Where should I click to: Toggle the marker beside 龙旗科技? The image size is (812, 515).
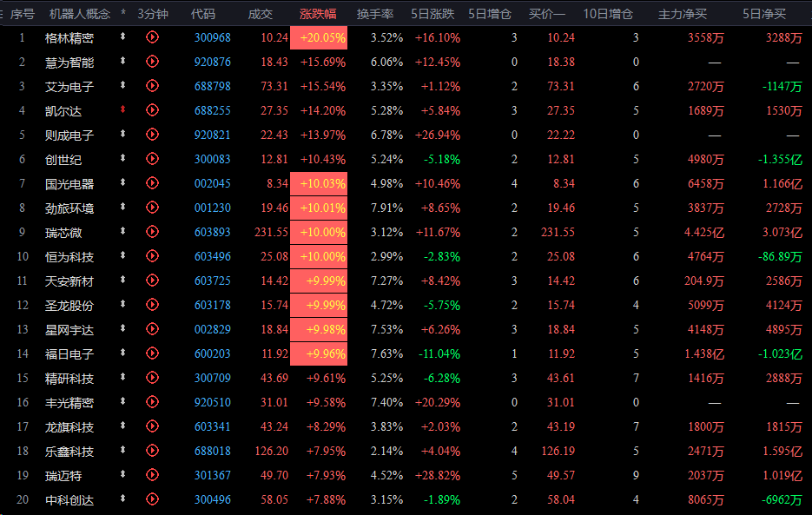122,426
